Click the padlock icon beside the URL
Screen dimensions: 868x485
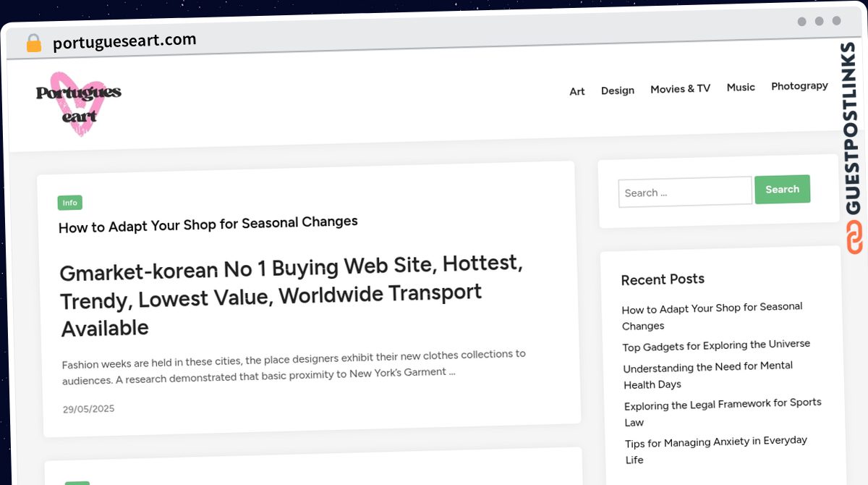pos(33,43)
